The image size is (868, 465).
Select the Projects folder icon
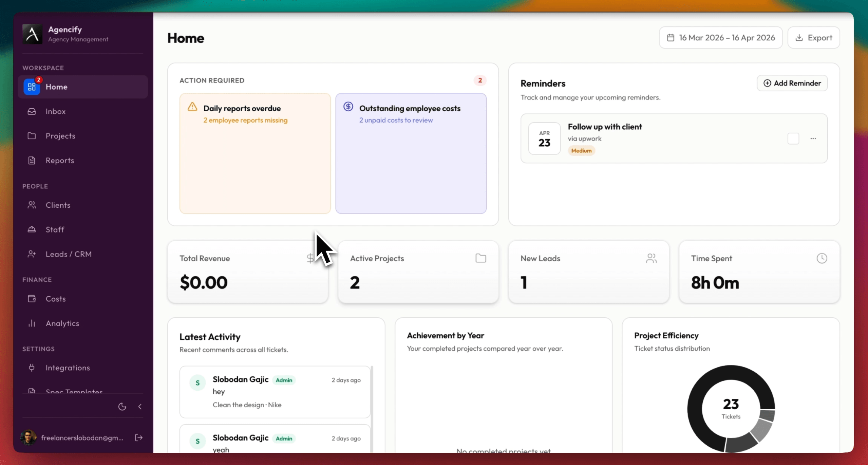32,136
